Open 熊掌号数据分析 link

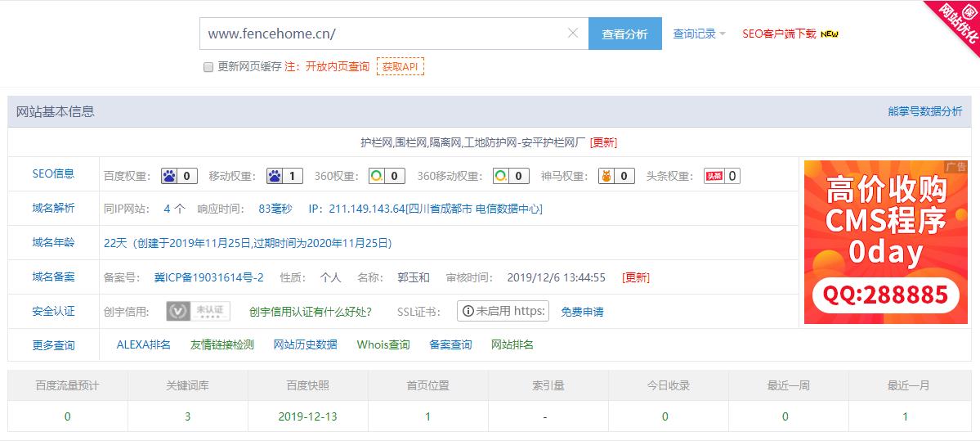pos(925,111)
